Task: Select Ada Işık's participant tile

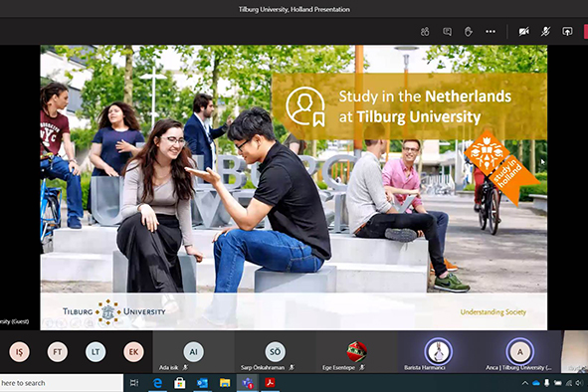Action: pos(193,352)
